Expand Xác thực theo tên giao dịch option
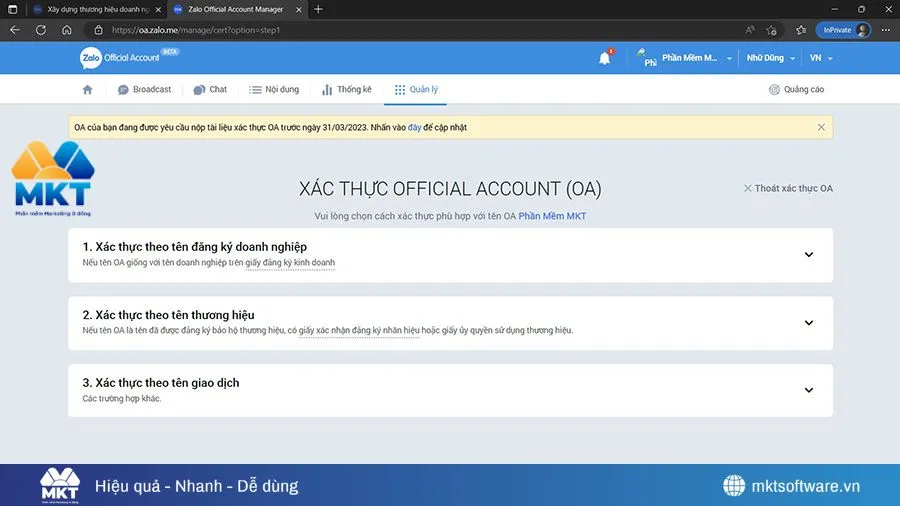 [809, 390]
